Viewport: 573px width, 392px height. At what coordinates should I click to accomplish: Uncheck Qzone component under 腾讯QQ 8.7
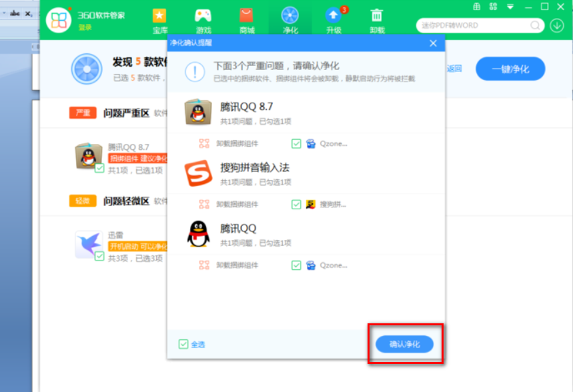tap(296, 143)
